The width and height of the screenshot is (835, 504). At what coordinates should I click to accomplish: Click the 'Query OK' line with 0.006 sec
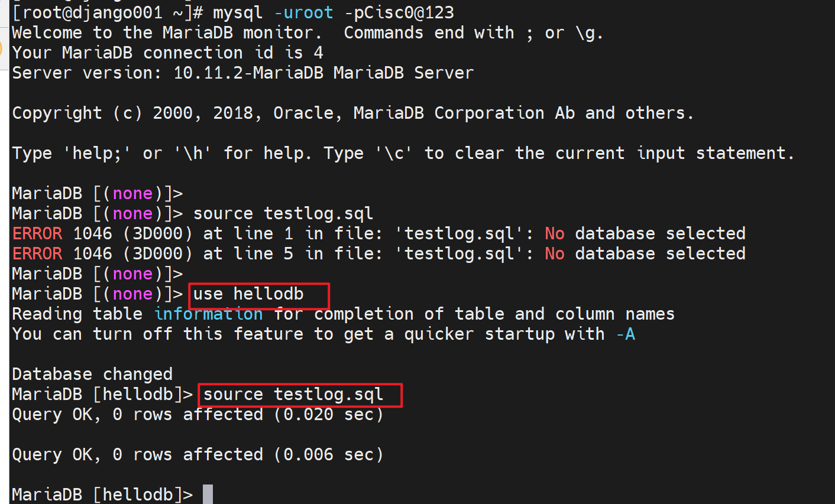pos(198,454)
